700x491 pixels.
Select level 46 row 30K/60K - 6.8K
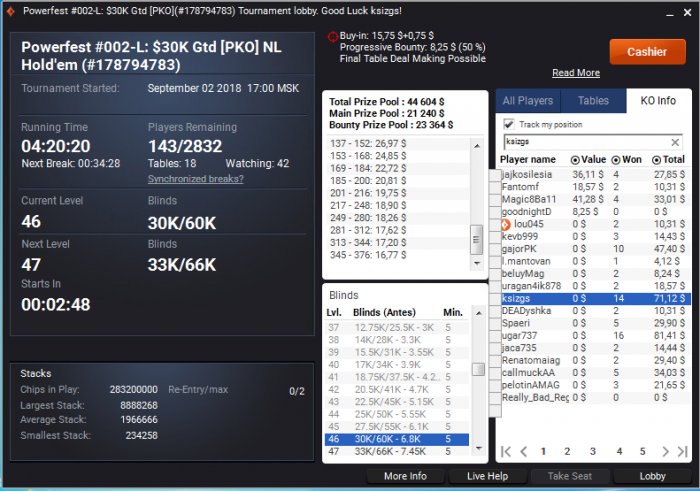tap(397, 439)
